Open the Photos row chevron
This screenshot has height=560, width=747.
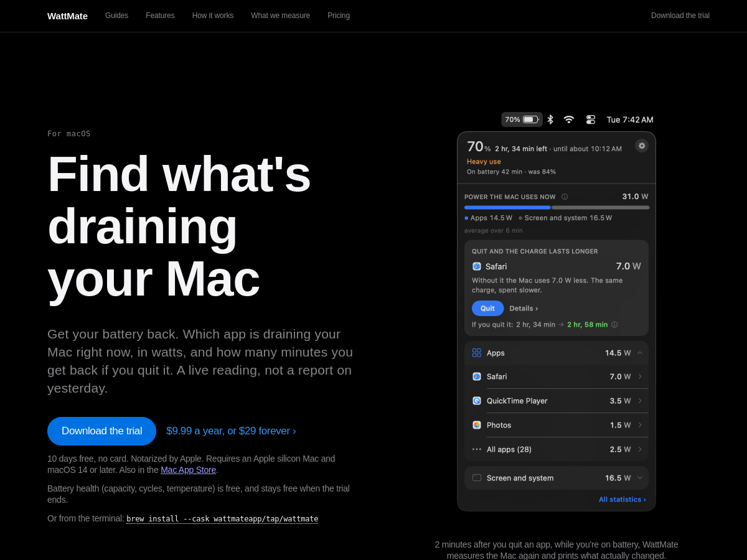point(640,425)
